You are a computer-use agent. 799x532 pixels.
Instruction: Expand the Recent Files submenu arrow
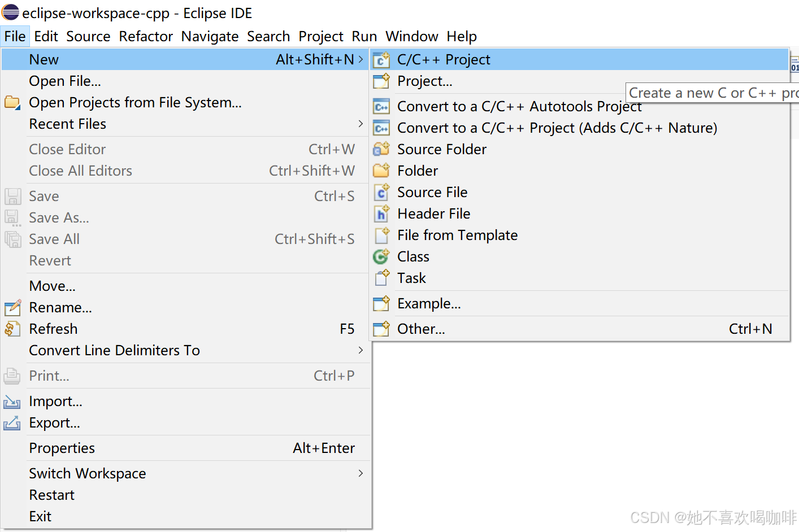[x=361, y=124]
